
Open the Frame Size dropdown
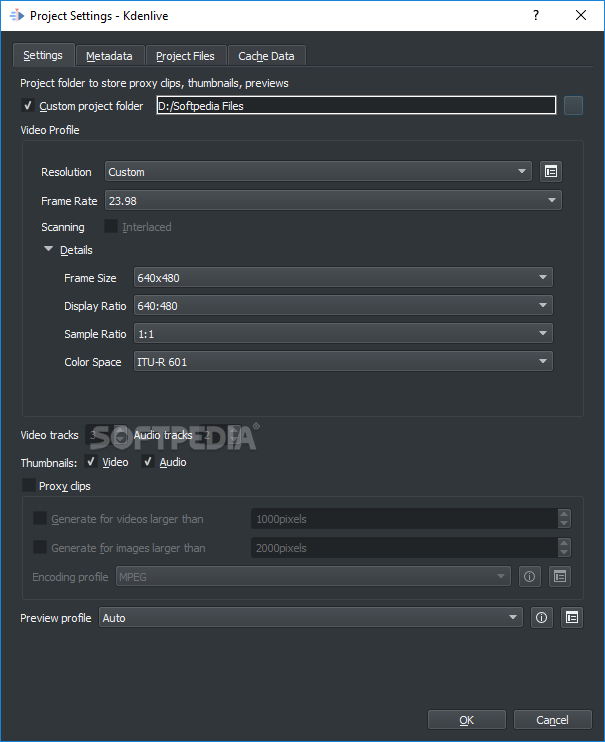click(343, 278)
